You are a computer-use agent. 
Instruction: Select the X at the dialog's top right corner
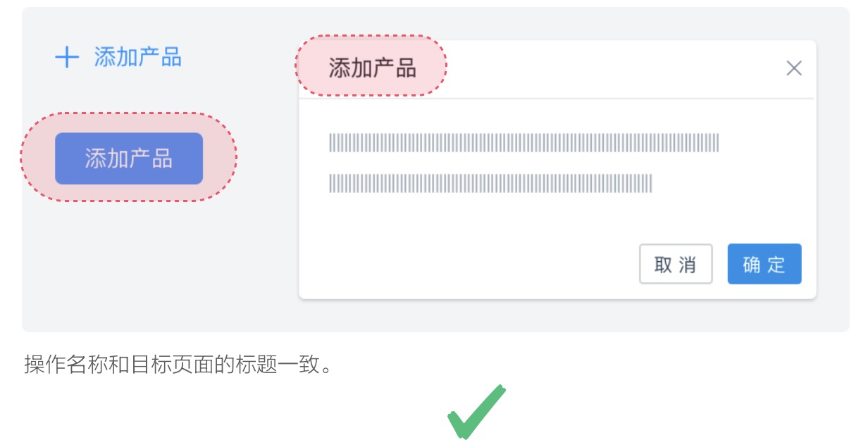coord(795,68)
